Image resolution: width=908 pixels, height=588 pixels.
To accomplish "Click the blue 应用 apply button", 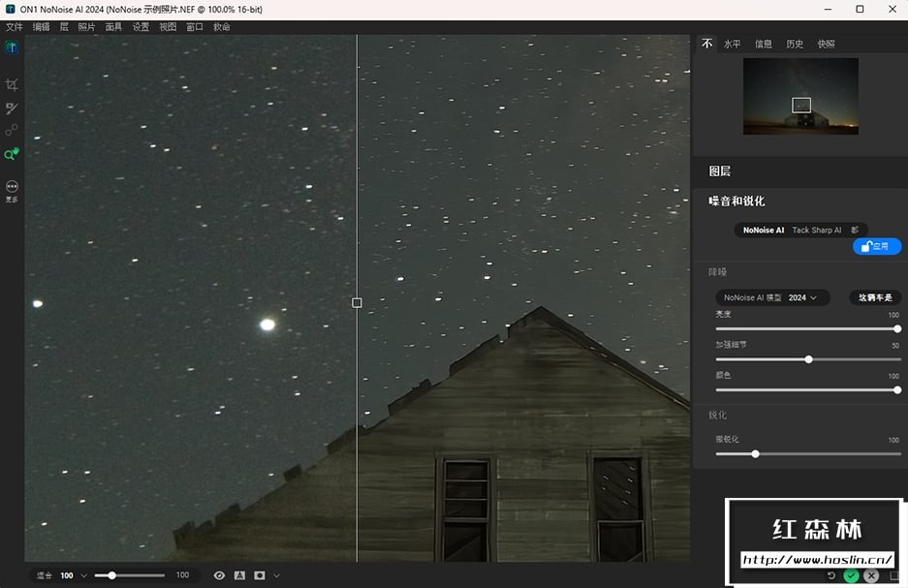I will (877, 247).
